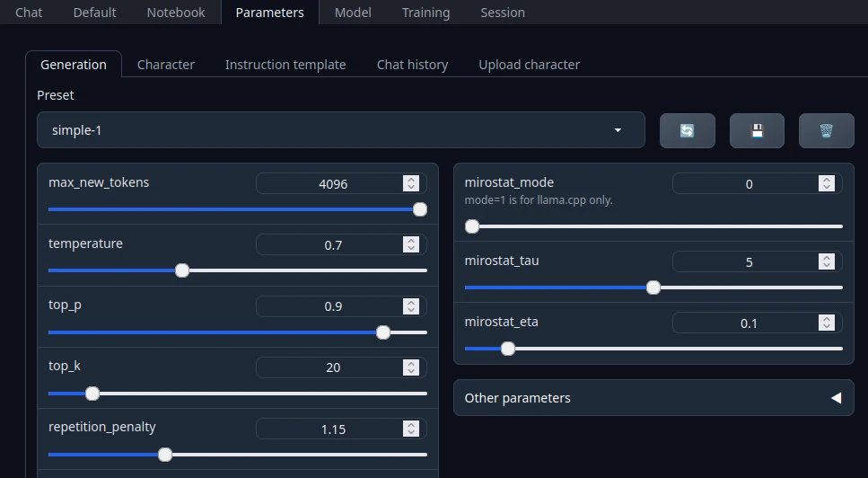This screenshot has height=478, width=868.
Task: Open the Upload character sub-tab
Action: click(x=529, y=65)
